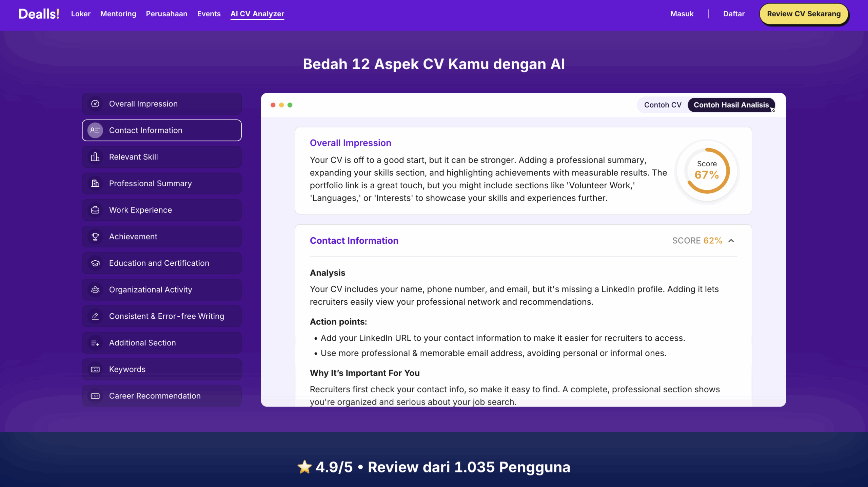868x487 pixels.
Task: Switch the preview to Contoh CV
Action: (663, 105)
